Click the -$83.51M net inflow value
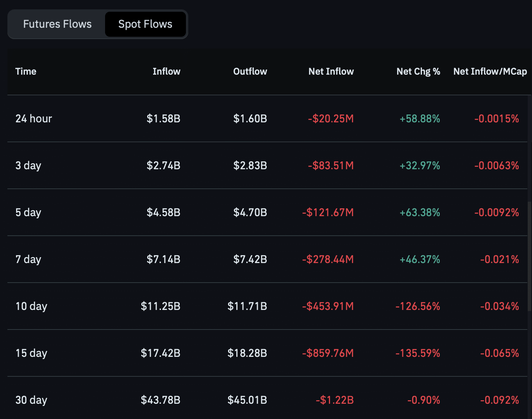 point(331,165)
